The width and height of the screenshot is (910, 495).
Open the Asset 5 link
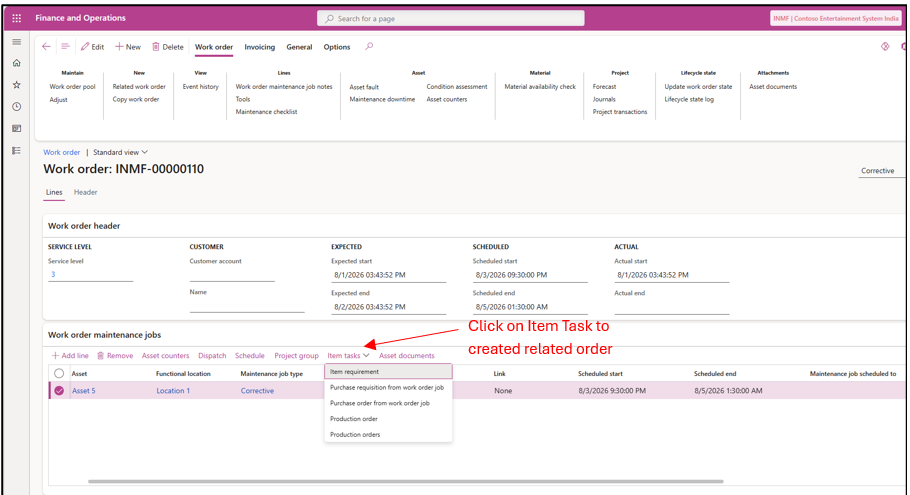click(x=84, y=391)
